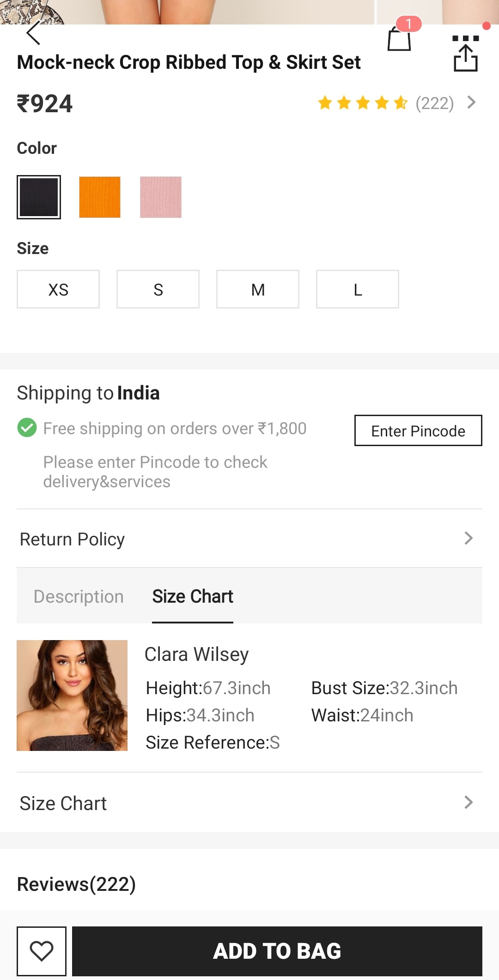Go back using the back arrow
Viewport: 499px width, 980px height.
click(x=33, y=33)
